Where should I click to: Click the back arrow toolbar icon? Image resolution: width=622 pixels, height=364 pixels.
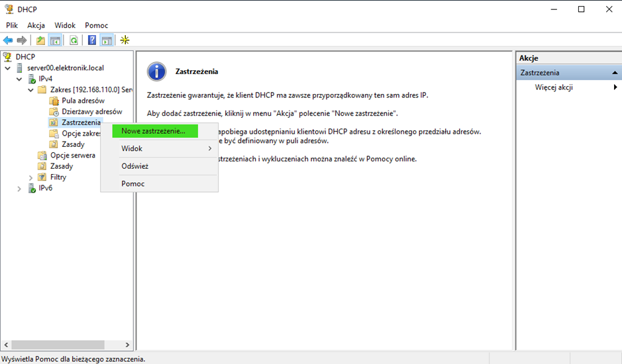[8, 40]
